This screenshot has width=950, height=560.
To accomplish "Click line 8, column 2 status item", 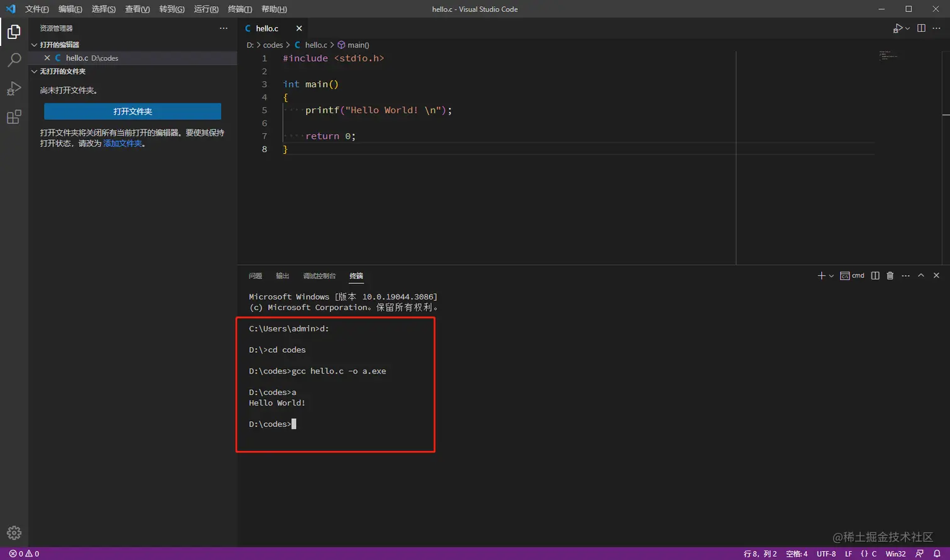I will [x=760, y=554].
